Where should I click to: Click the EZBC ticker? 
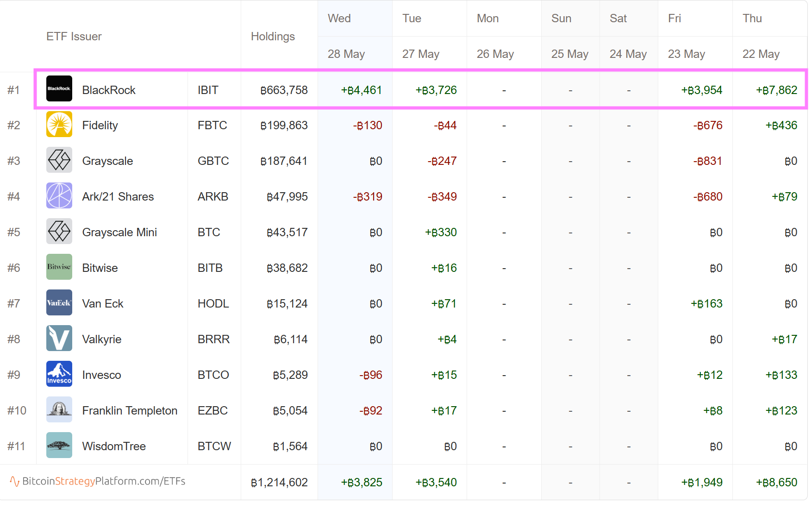(212, 411)
